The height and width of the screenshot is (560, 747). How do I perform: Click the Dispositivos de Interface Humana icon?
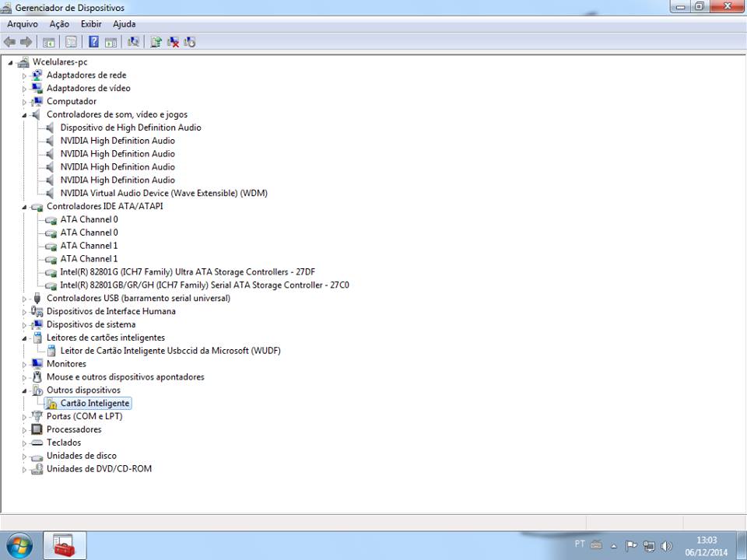[37, 311]
